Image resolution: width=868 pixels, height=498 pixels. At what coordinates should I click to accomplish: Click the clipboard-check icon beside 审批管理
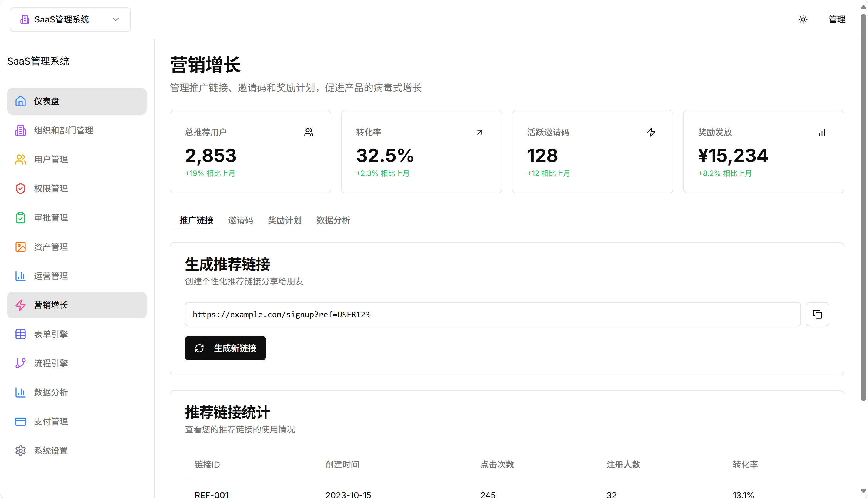21,217
